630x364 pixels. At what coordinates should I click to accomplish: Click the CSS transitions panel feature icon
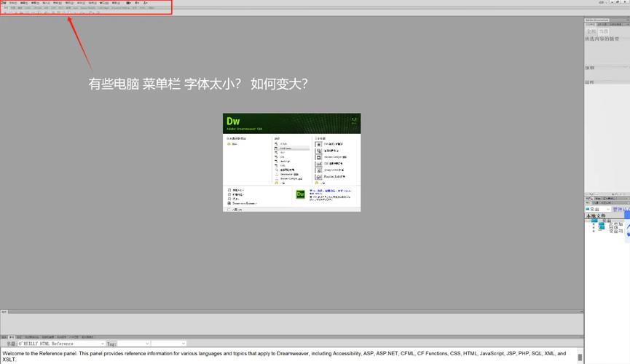point(318,164)
